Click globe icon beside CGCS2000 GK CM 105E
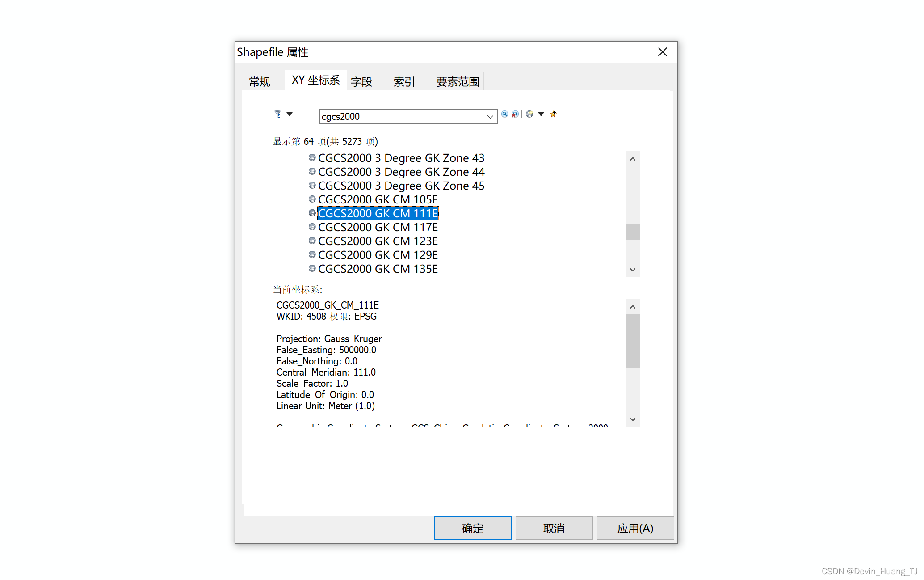The width and height of the screenshot is (924, 580). [312, 199]
